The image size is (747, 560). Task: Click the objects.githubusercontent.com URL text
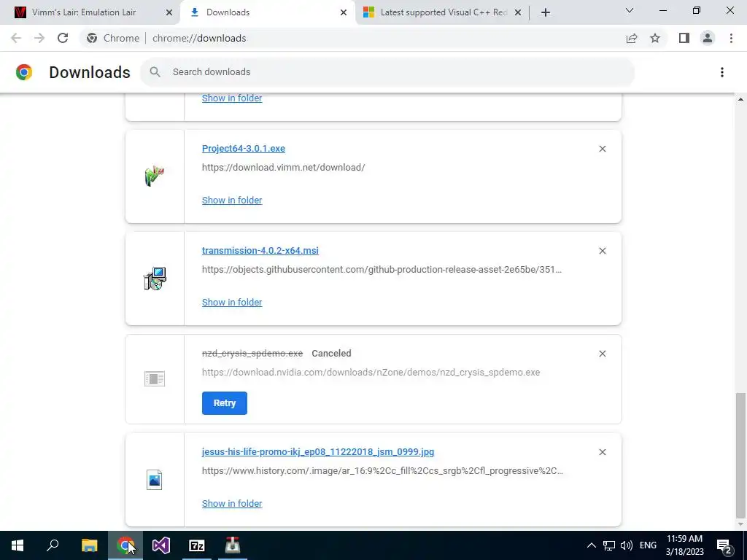[382, 270]
